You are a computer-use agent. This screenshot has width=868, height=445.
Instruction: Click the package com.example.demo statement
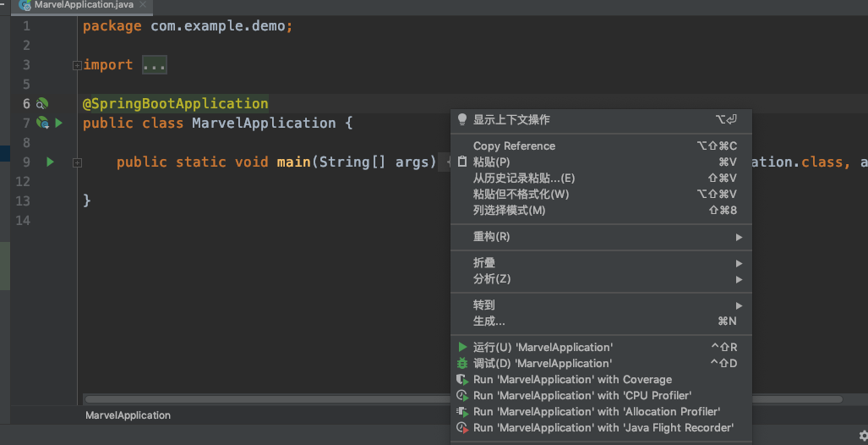[x=188, y=26]
